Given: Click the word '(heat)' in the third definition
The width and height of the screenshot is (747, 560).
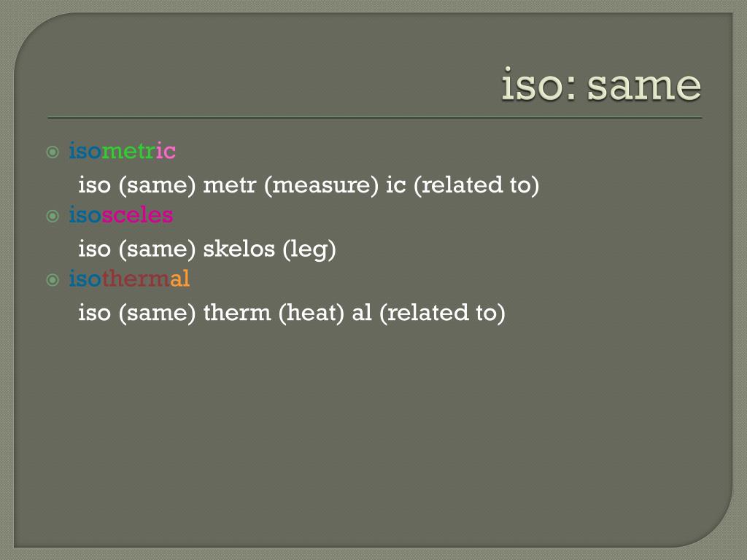Looking at the screenshot, I should click(311, 314).
